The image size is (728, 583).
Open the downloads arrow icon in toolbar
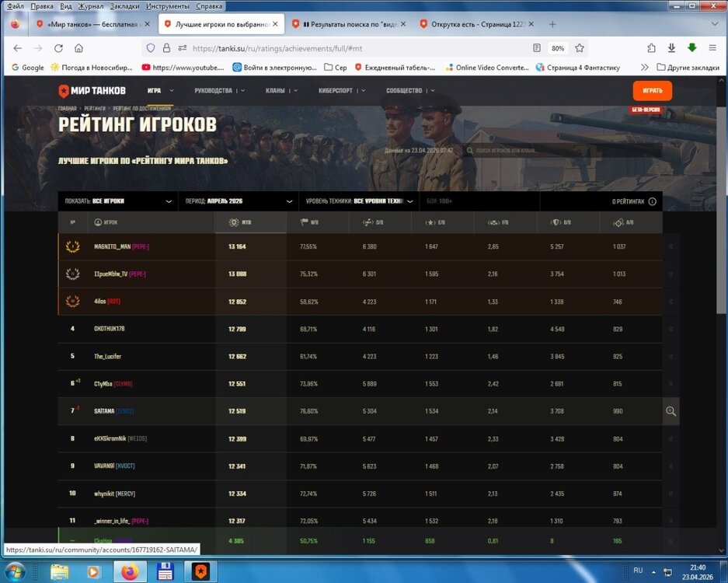point(671,48)
